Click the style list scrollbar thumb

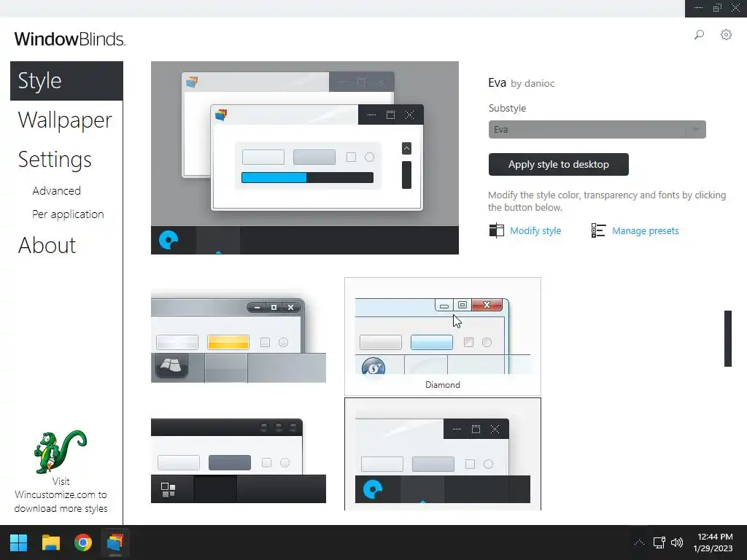728,338
